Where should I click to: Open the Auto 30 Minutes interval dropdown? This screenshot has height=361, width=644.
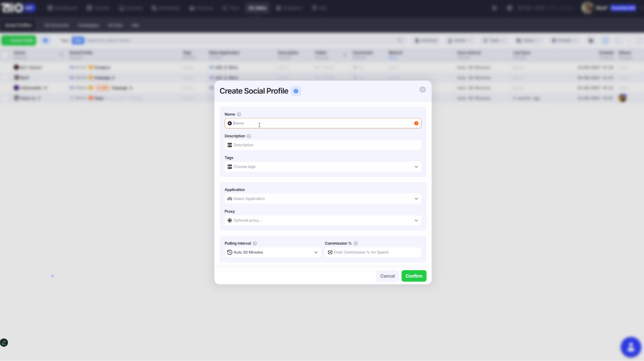coord(316,252)
